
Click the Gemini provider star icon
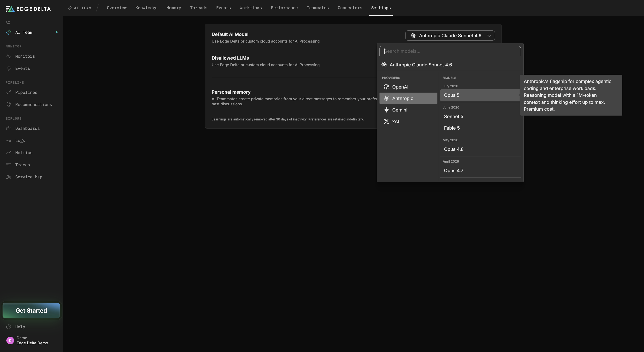coord(386,110)
